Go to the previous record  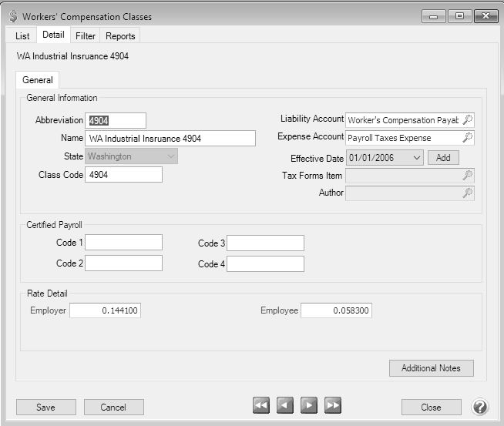285,406
